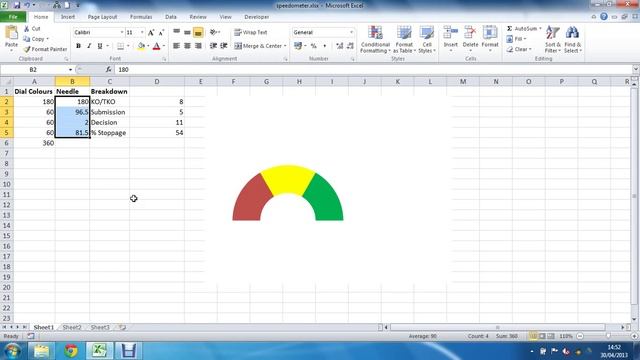Image resolution: width=640 pixels, height=360 pixels.
Task: Click the Paste button
Action: [11, 38]
